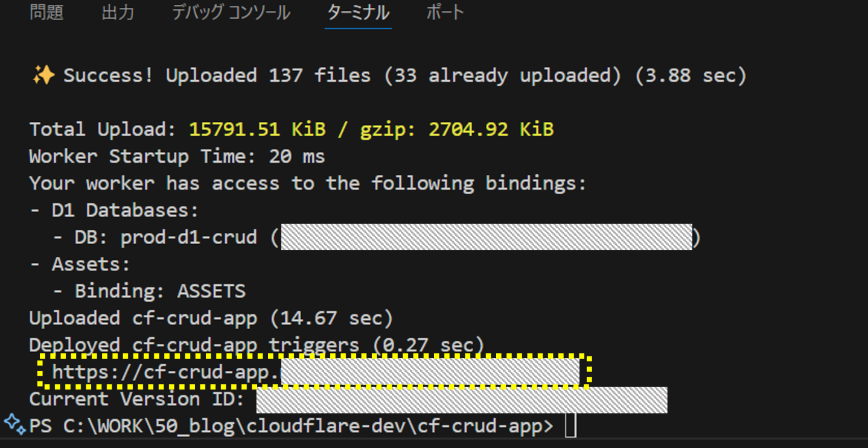
Task: Click the masked Current Version ID value
Action: coord(462,400)
